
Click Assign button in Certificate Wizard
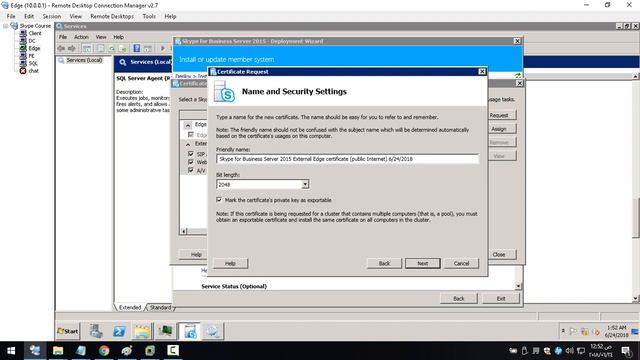click(x=502, y=129)
